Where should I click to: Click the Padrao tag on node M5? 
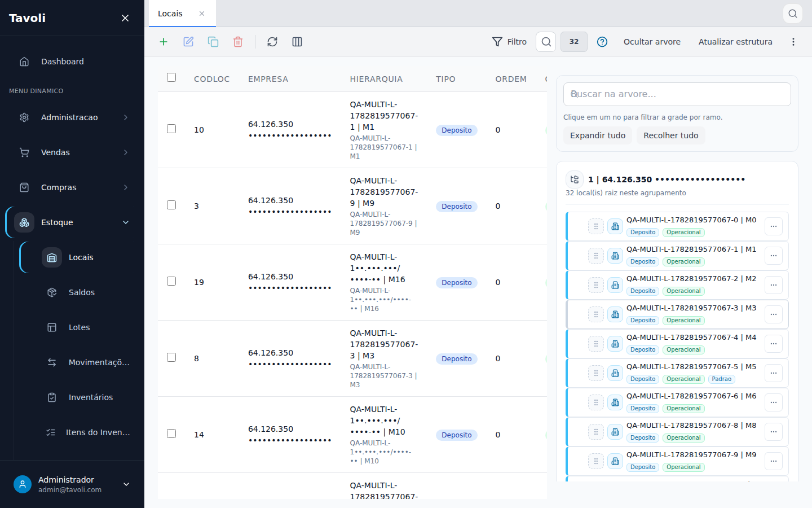722,379
